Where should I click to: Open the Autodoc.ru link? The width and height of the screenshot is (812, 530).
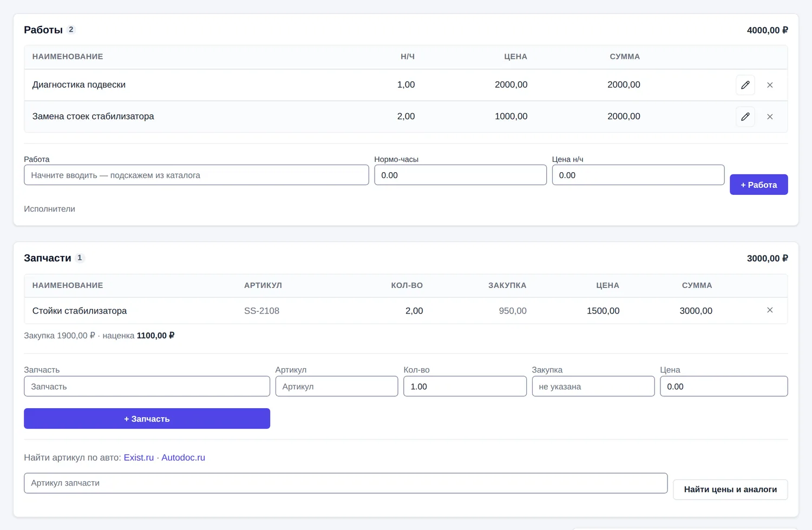point(183,457)
